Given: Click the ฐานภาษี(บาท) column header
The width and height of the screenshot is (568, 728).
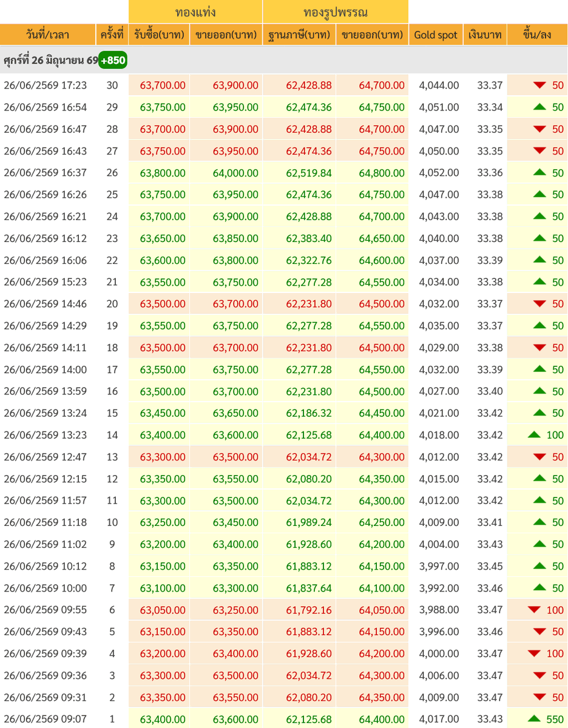Looking at the screenshot, I should [299, 35].
